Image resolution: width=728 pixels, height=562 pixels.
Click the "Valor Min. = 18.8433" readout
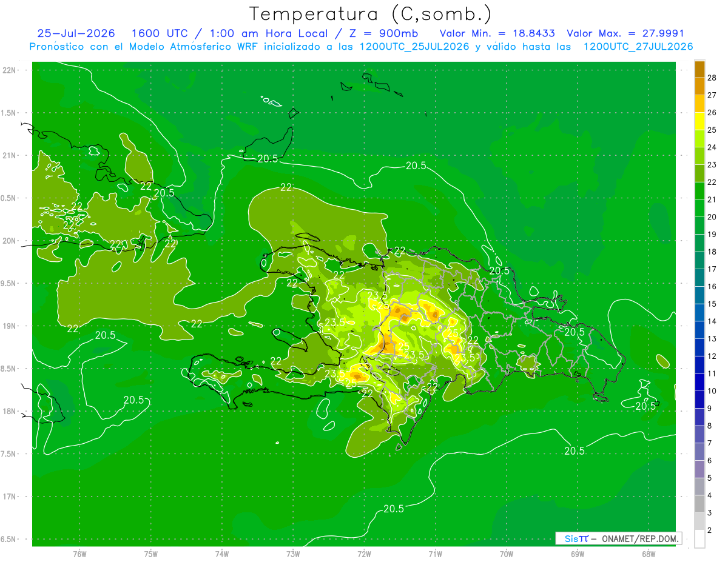tap(497, 34)
